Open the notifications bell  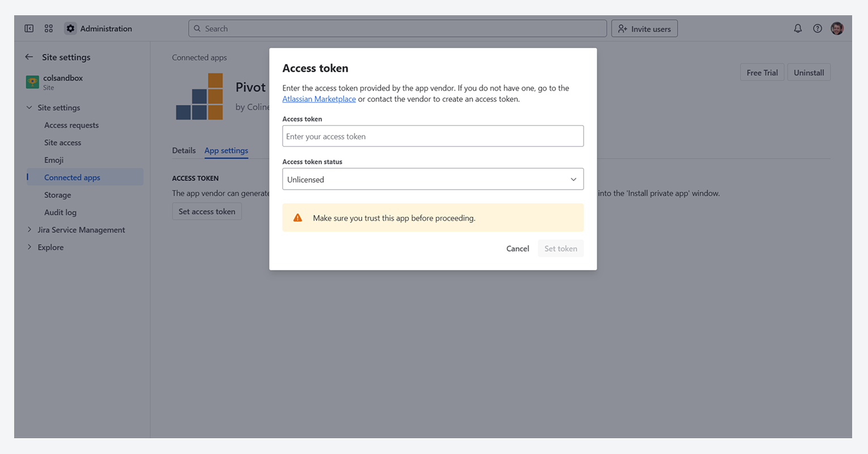click(798, 28)
